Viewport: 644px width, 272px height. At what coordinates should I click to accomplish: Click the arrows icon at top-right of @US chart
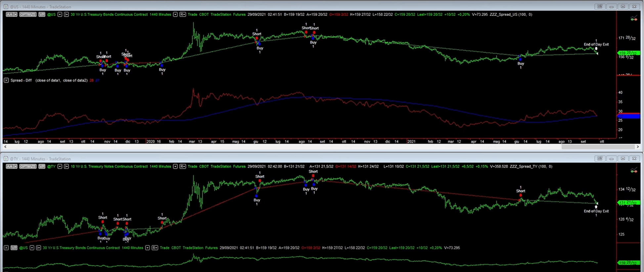point(634,19)
